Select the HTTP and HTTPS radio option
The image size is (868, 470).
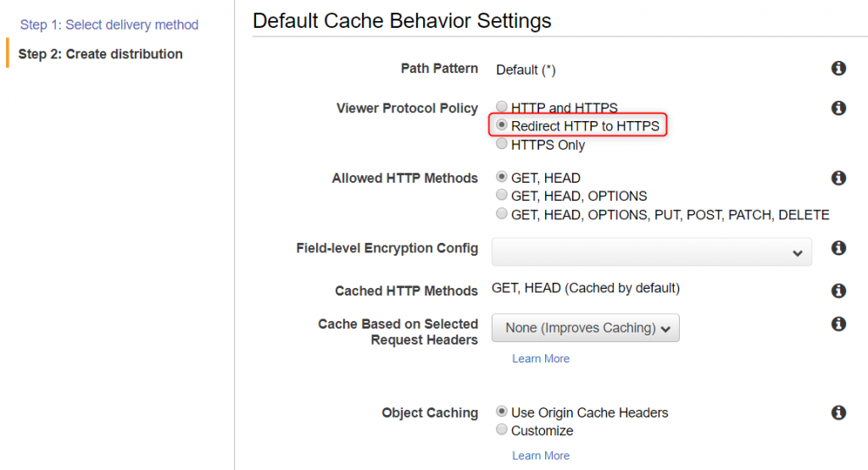[502, 106]
